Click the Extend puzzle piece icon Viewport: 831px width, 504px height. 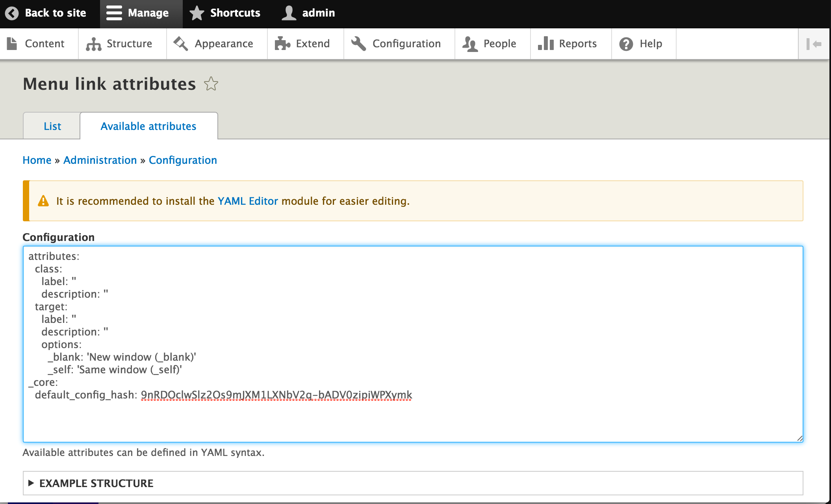click(282, 43)
